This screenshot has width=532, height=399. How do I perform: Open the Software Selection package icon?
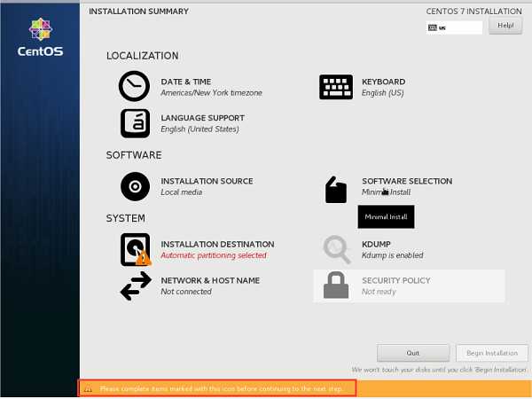tap(336, 190)
